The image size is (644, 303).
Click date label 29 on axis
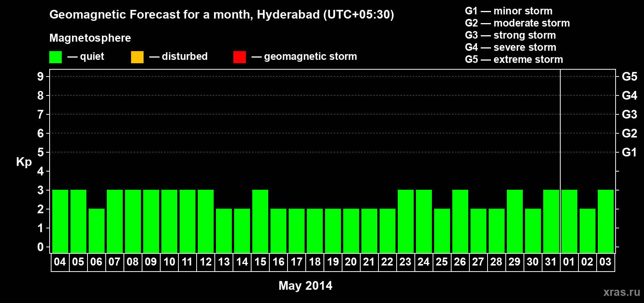(x=514, y=262)
